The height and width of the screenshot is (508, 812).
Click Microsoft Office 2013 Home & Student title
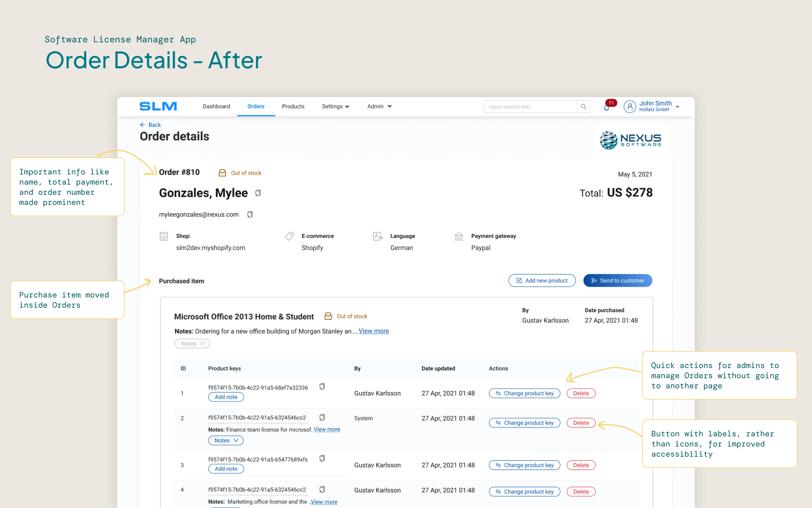244,316
